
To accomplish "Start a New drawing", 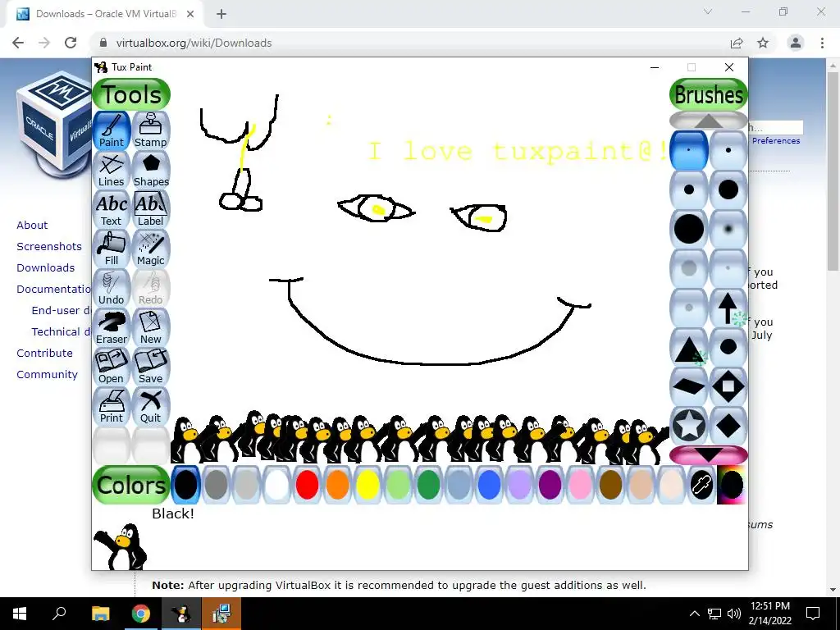I will [151, 327].
